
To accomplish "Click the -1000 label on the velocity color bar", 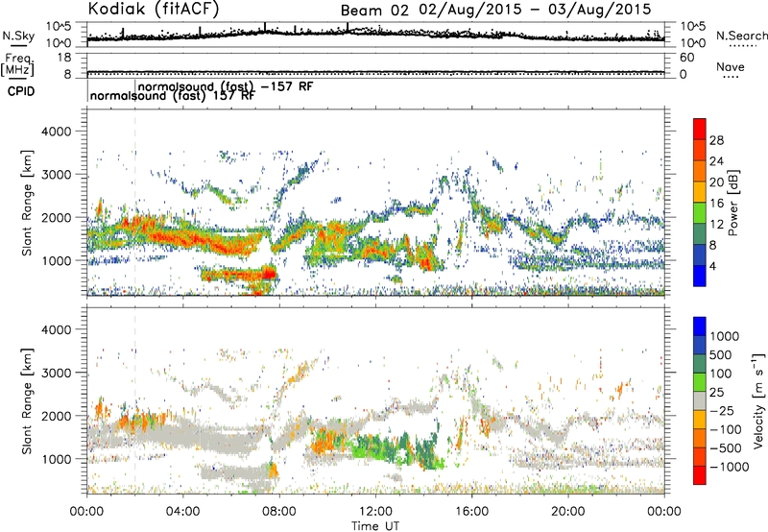I will click(730, 467).
